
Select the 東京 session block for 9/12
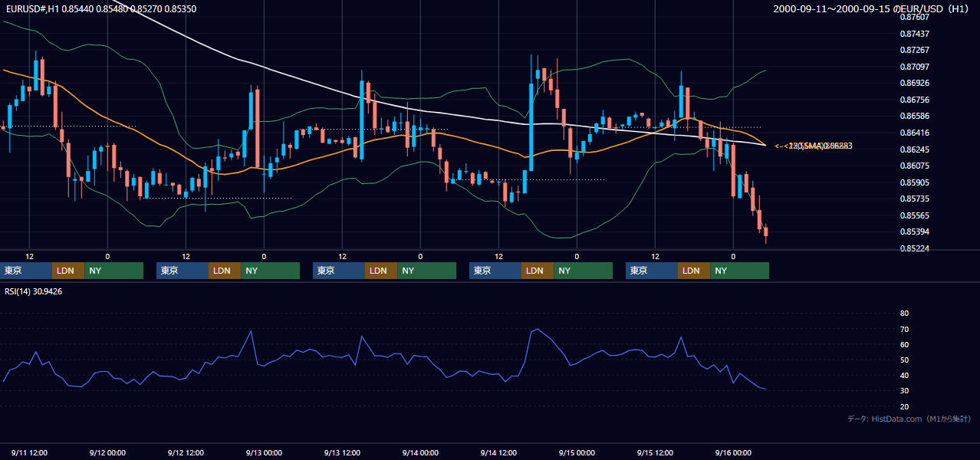tap(183, 271)
